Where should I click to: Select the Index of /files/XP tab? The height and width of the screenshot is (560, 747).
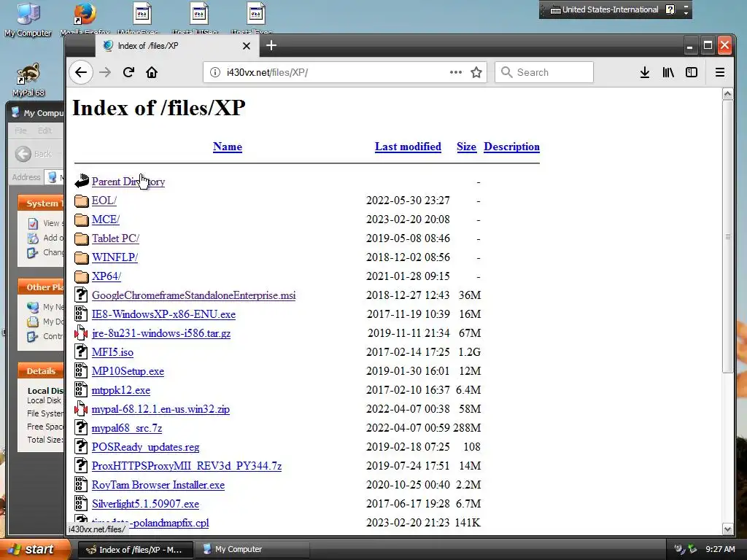pos(177,46)
